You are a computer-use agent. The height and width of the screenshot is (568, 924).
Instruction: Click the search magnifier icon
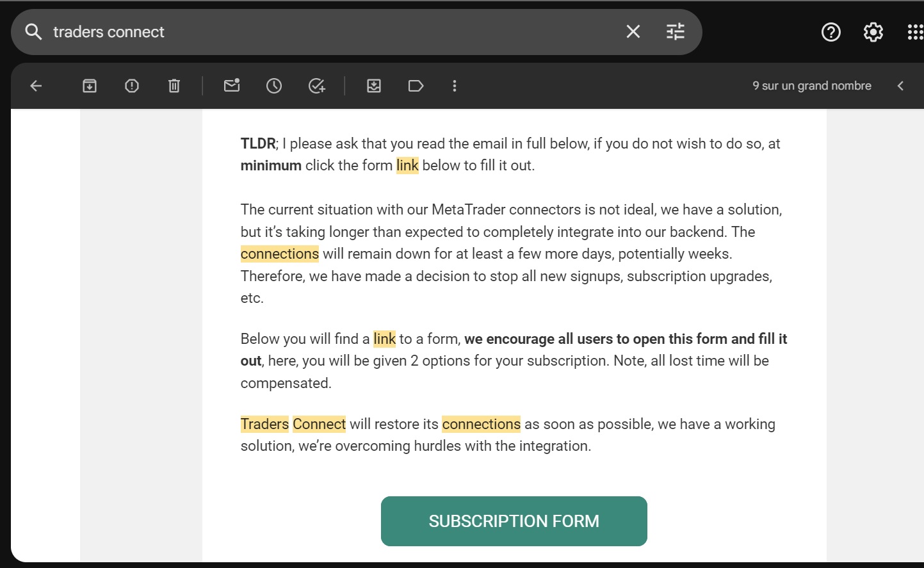pos(33,32)
